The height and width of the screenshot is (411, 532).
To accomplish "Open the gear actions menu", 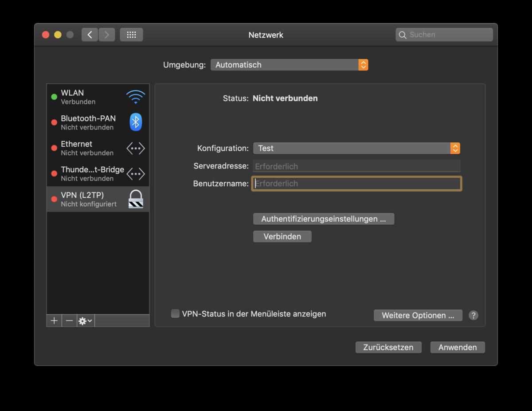I will (86, 321).
